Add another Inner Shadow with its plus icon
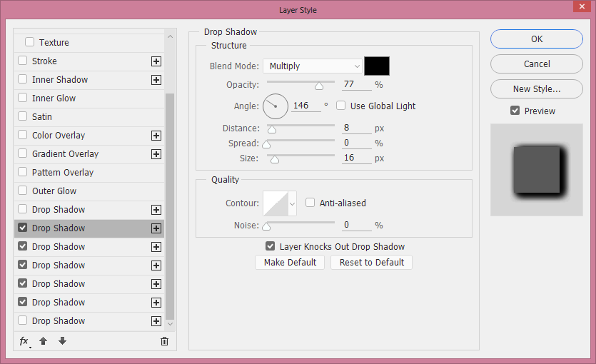Screen dimensions: 596x364 pos(156,80)
